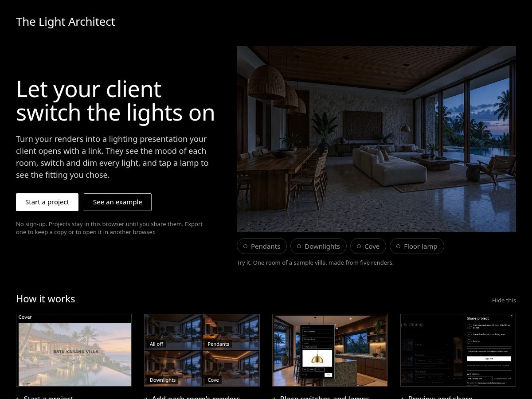Click the No sign-up note text

(110, 228)
